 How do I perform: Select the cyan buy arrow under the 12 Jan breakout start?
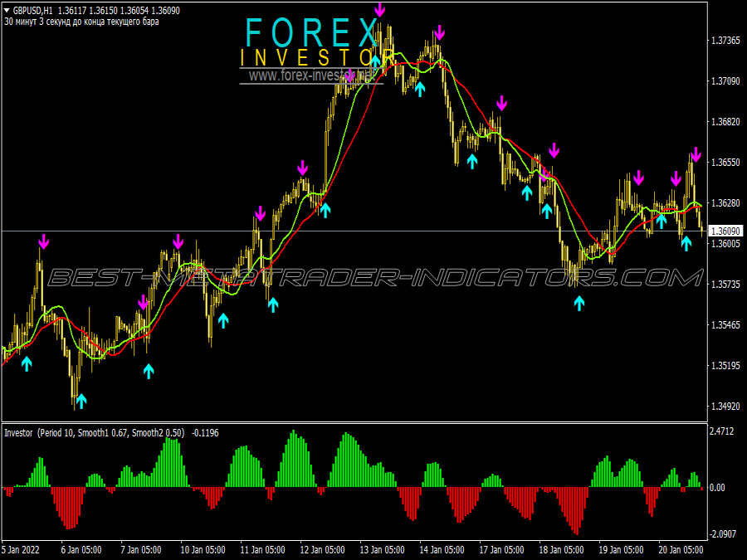click(x=325, y=210)
